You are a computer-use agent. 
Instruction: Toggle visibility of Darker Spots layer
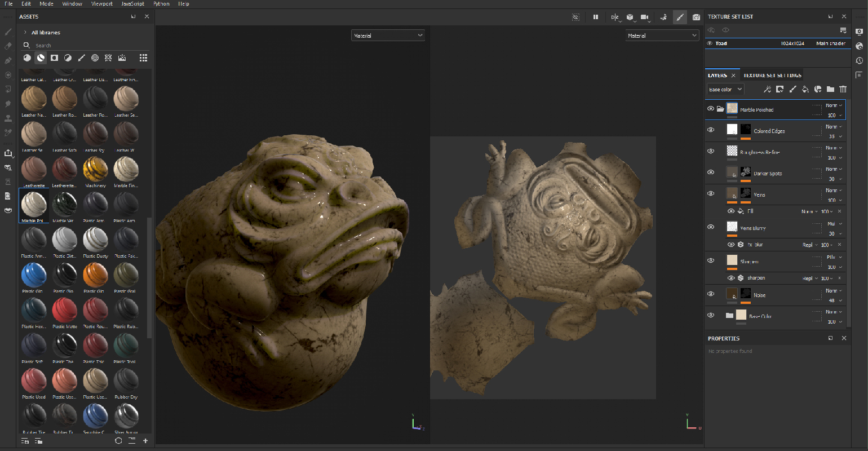[x=711, y=173]
